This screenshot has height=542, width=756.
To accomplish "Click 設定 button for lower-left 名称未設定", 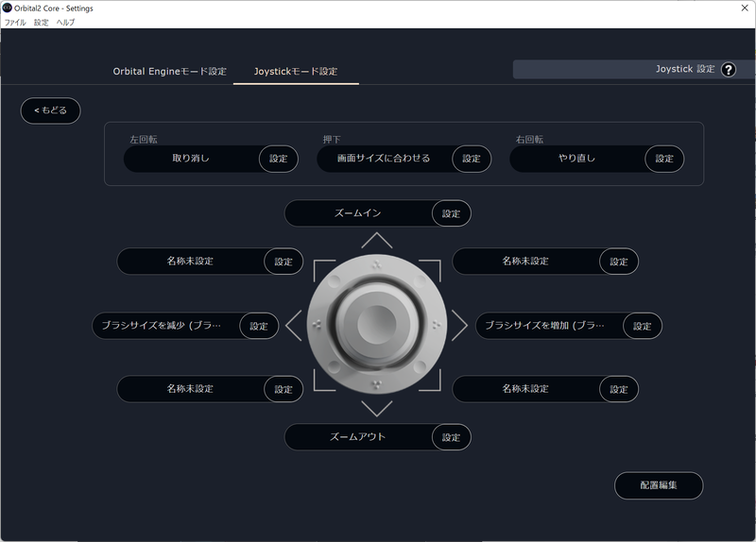I will (283, 389).
